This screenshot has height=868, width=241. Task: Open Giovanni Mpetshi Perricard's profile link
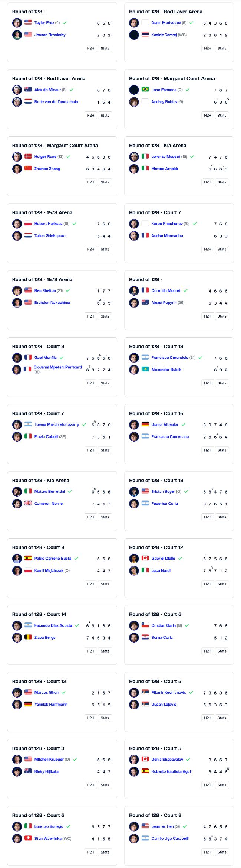coord(57,367)
